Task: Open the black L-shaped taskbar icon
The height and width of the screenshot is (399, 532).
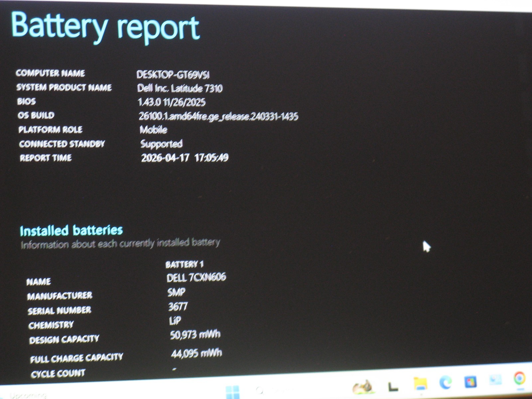Action: (393, 386)
